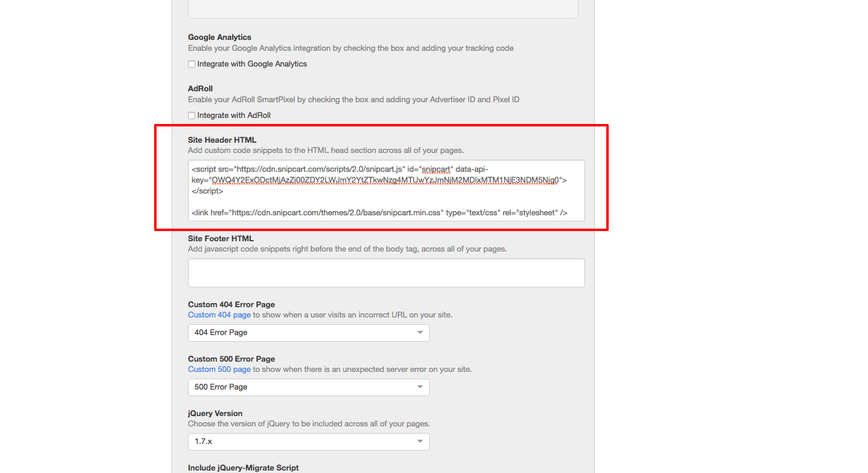The image size is (868, 473).
Task: Click inside the Site Footer HTML textarea
Action: pos(386,273)
